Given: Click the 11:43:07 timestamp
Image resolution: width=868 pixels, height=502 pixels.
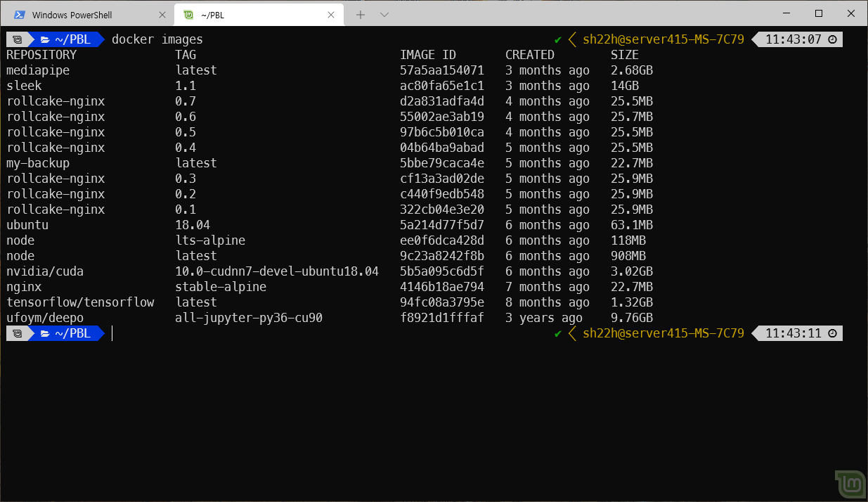Looking at the screenshot, I should click(793, 39).
